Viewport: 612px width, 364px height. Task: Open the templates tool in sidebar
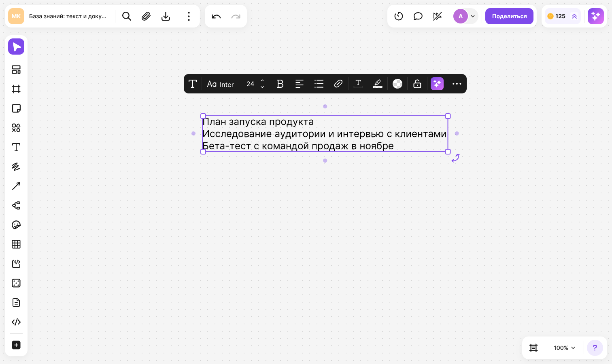click(x=16, y=70)
